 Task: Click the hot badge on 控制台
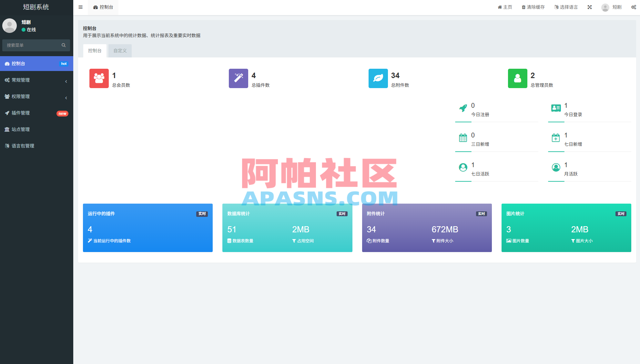(64, 64)
